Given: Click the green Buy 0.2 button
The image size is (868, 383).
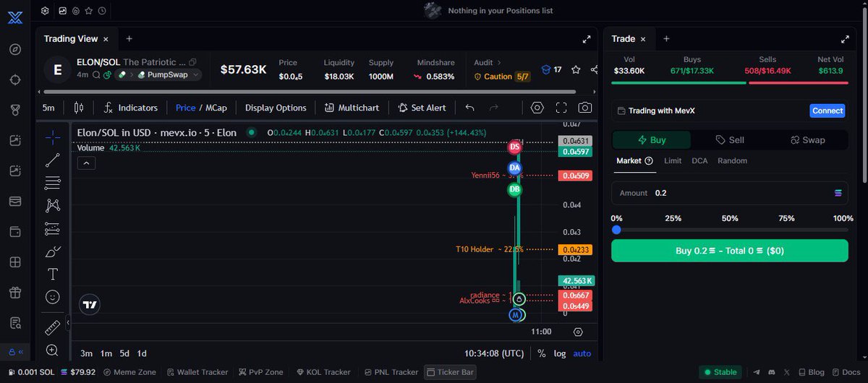Looking at the screenshot, I should pyautogui.click(x=729, y=251).
